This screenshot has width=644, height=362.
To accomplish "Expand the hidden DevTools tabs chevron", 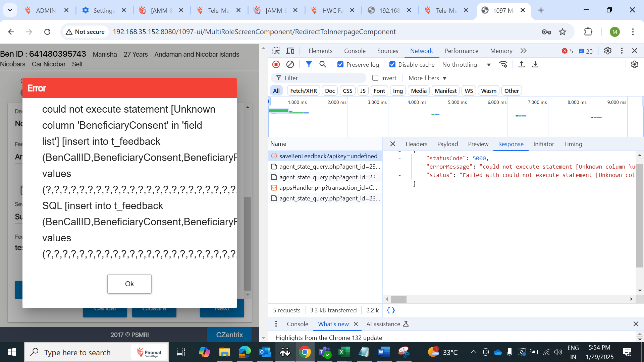I will 523,51.
